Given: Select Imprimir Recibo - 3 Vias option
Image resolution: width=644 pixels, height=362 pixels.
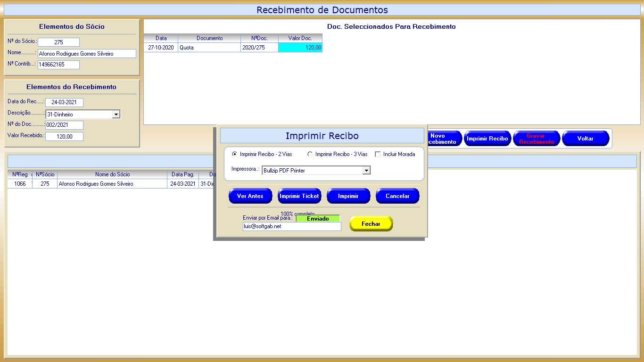Looking at the screenshot, I should pos(310,154).
